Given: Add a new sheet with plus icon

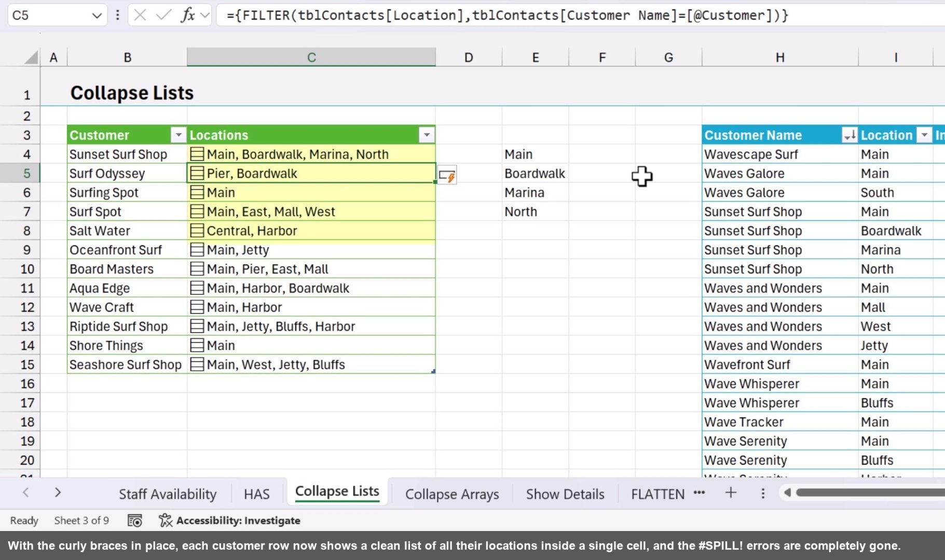Looking at the screenshot, I should coord(731,493).
